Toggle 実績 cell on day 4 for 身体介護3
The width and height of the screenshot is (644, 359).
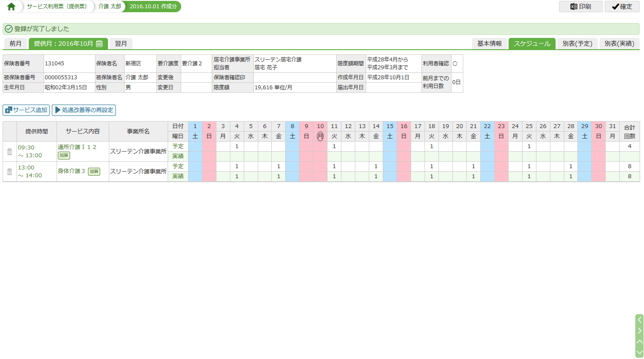[237, 176]
